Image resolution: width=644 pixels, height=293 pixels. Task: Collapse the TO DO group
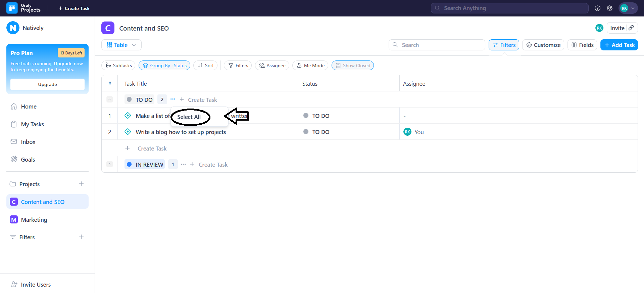(109, 99)
